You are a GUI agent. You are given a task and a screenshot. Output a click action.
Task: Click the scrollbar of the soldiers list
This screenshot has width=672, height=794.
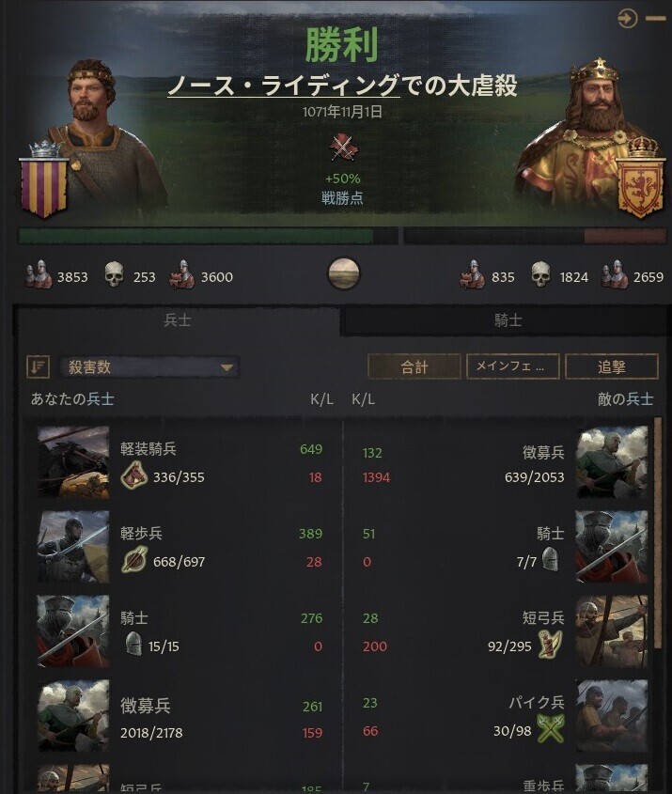(x=658, y=533)
